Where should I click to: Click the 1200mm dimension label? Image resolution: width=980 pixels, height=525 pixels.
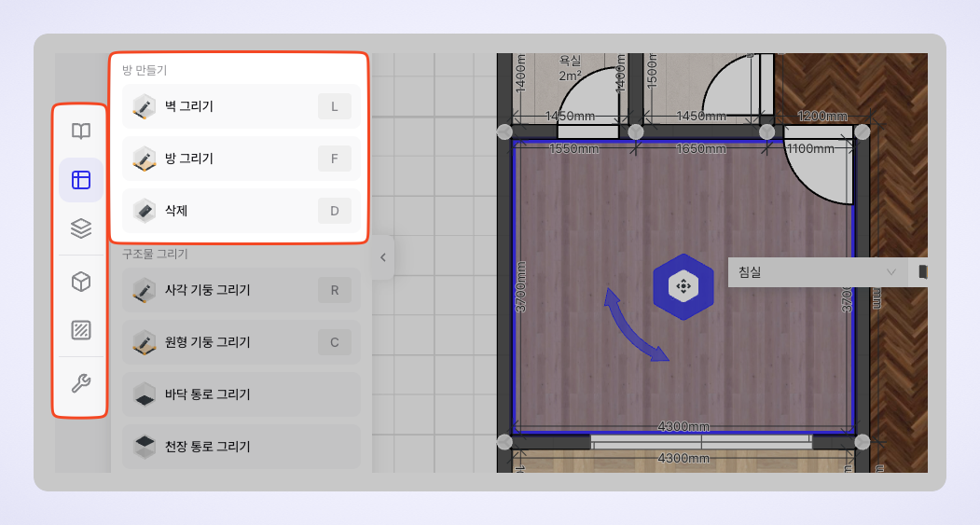pyautogui.click(x=822, y=116)
